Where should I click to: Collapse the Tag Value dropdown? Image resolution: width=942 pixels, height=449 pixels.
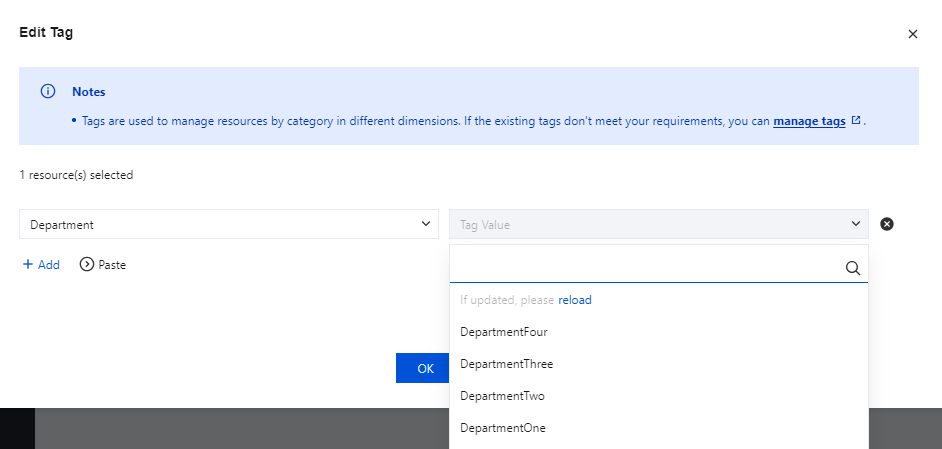[x=658, y=224]
